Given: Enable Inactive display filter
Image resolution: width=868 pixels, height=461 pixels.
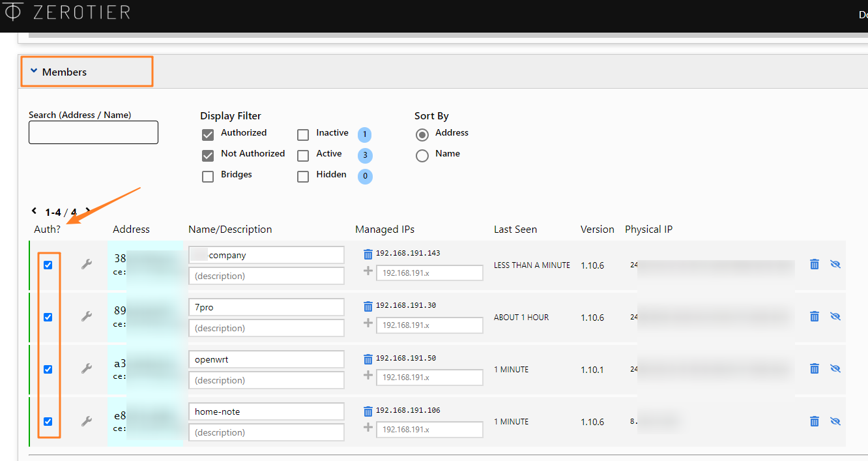Looking at the screenshot, I should pyautogui.click(x=303, y=135).
